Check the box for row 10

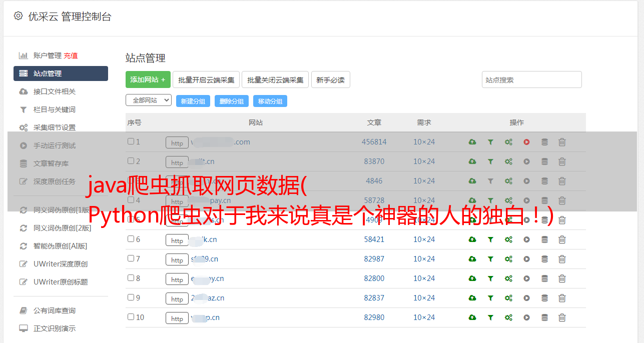[x=131, y=317]
